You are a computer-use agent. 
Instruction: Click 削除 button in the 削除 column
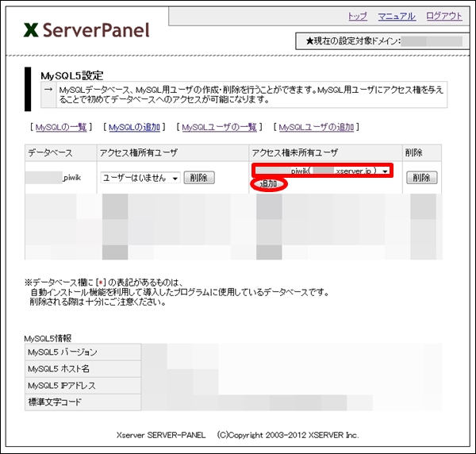(422, 178)
